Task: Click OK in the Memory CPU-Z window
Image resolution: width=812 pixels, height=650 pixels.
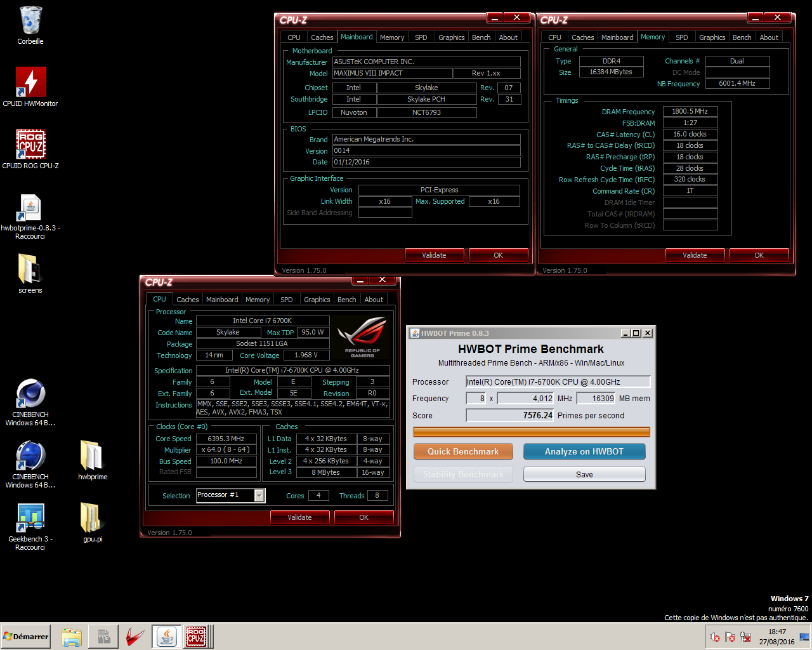Action: (759, 255)
